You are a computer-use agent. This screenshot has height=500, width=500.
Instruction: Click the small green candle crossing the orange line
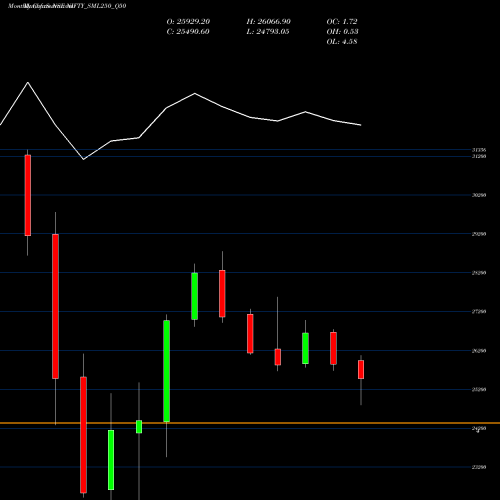coord(139,427)
